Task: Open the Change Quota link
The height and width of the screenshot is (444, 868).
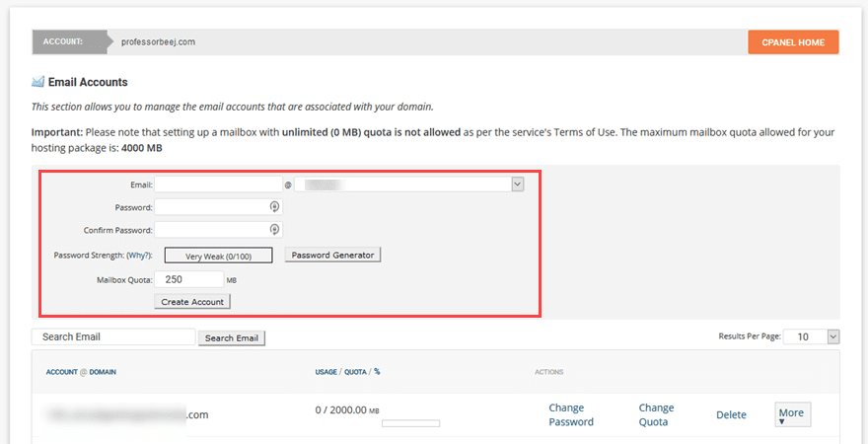Action: click(x=656, y=414)
